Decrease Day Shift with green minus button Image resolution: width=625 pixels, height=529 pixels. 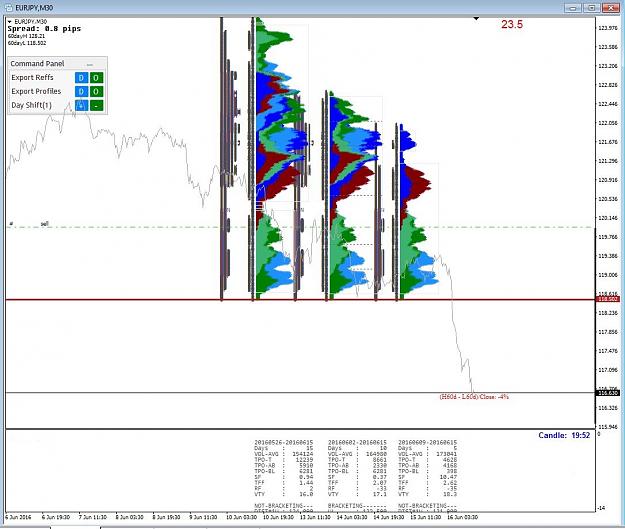96,106
